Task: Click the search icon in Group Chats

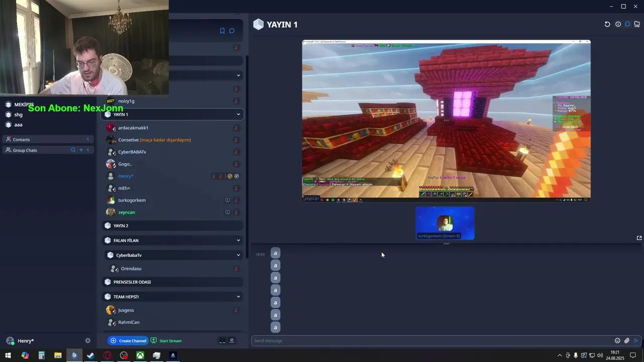Action: click(x=73, y=150)
